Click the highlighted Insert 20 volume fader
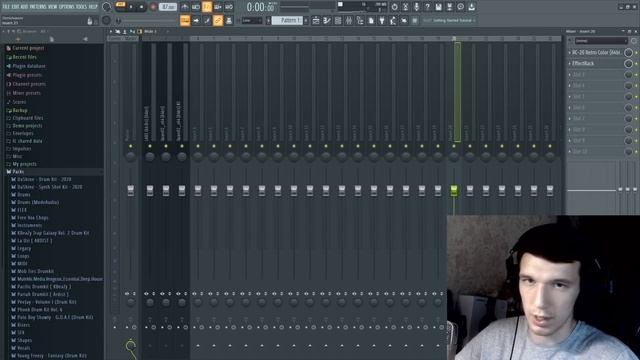 pyautogui.click(x=454, y=190)
